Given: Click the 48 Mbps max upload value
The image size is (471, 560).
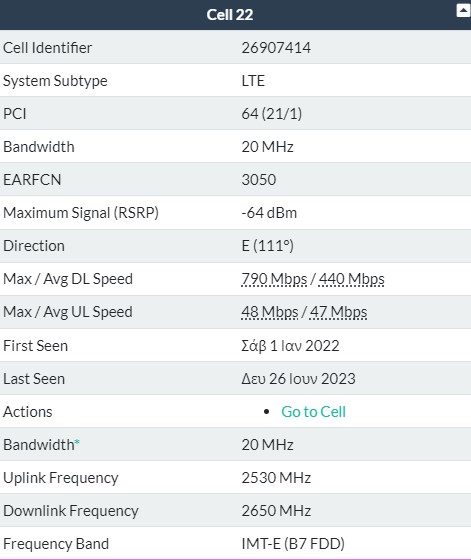Looking at the screenshot, I should coord(270,312).
